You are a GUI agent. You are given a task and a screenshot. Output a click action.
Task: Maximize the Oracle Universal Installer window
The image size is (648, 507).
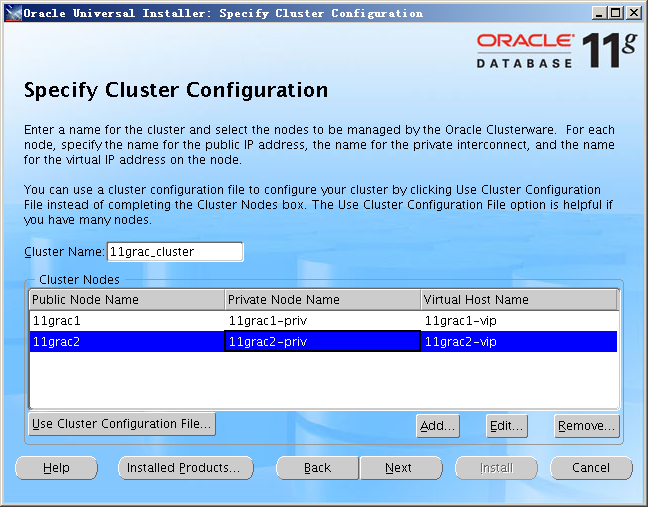click(617, 13)
